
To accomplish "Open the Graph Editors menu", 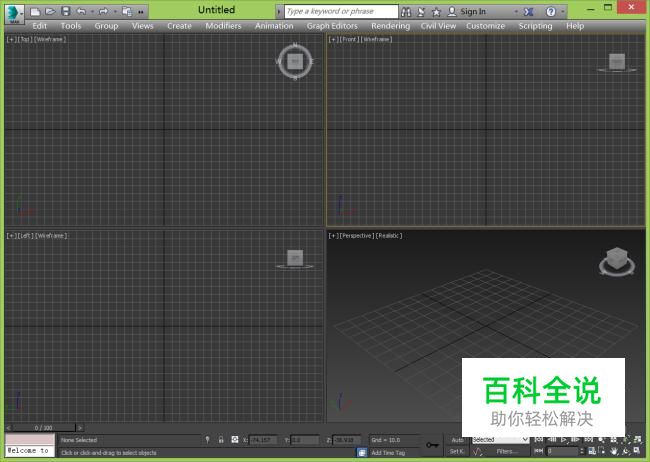I will (x=332, y=26).
